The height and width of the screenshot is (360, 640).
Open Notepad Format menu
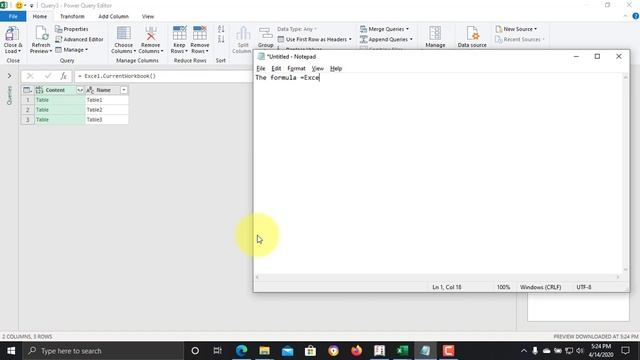[296, 68]
